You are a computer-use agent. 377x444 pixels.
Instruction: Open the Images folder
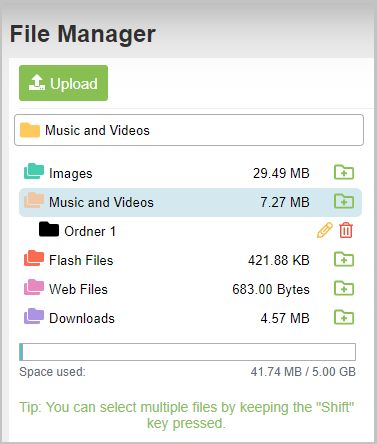(x=71, y=173)
